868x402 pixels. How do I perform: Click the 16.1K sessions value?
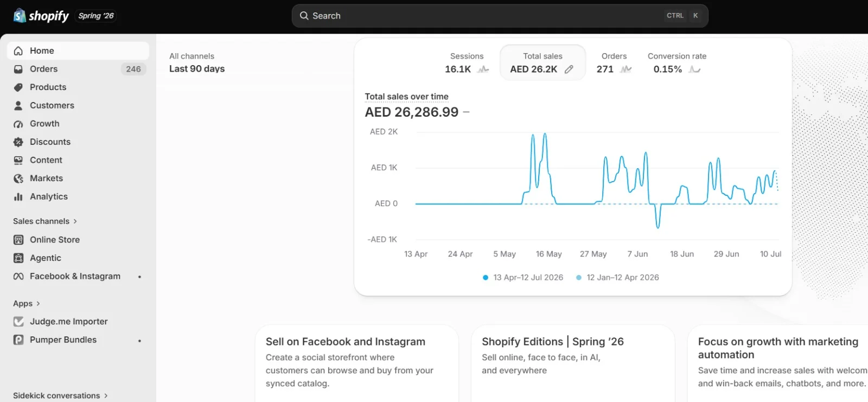[458, 69]
